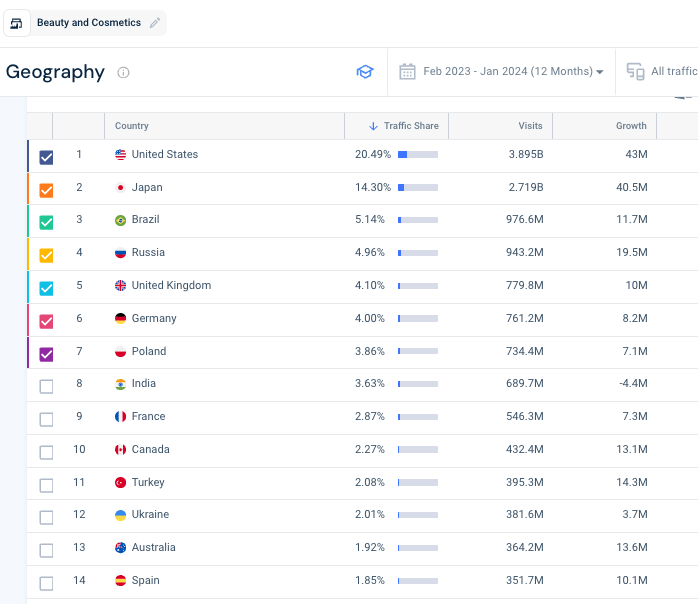Image resolution: width=698 pixels, height=604 pixels.
Task: Open the graduation cap learning icon
Action: pyautogui.click(x=365, y=72)
